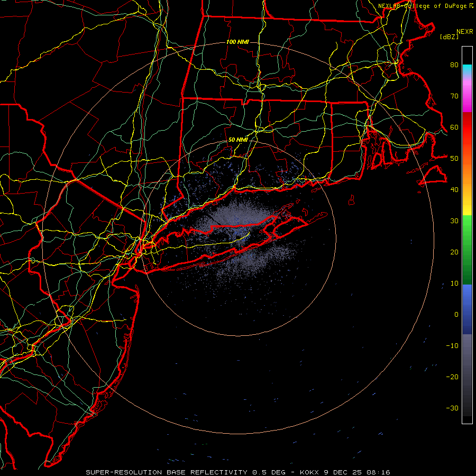Click the "08:16" timestamp in footer
The width and height of the screenshot is (476, 476).
378,472
